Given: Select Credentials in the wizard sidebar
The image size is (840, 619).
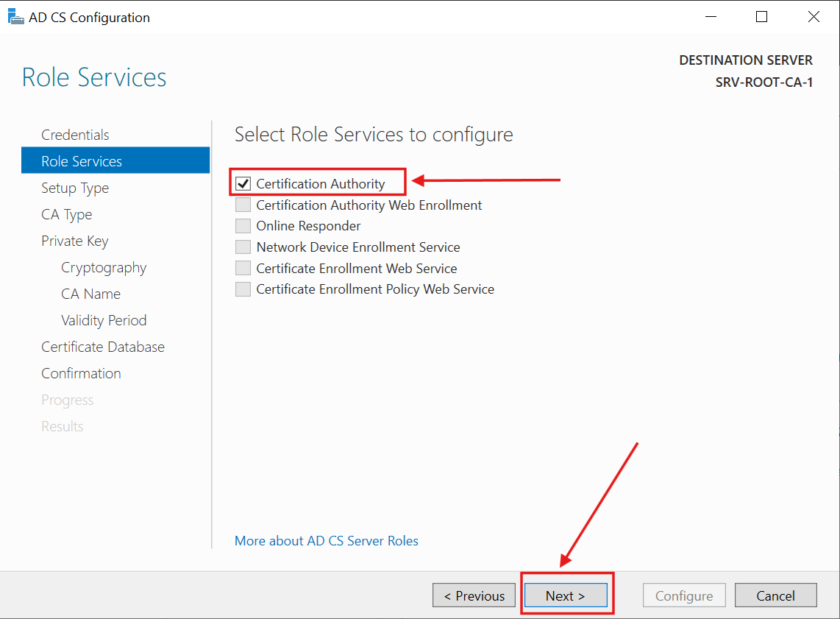Looking at the screenshot, I should [x=75, y=135].
